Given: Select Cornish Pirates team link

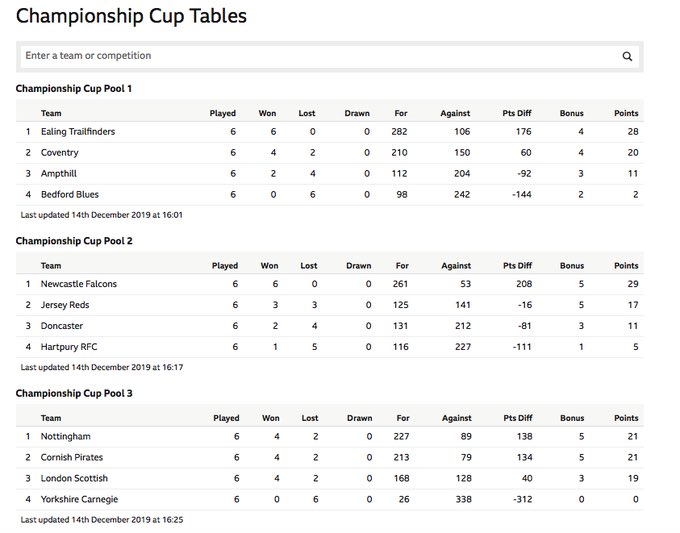Looking at the screenshot, I should tap(72, 458).
